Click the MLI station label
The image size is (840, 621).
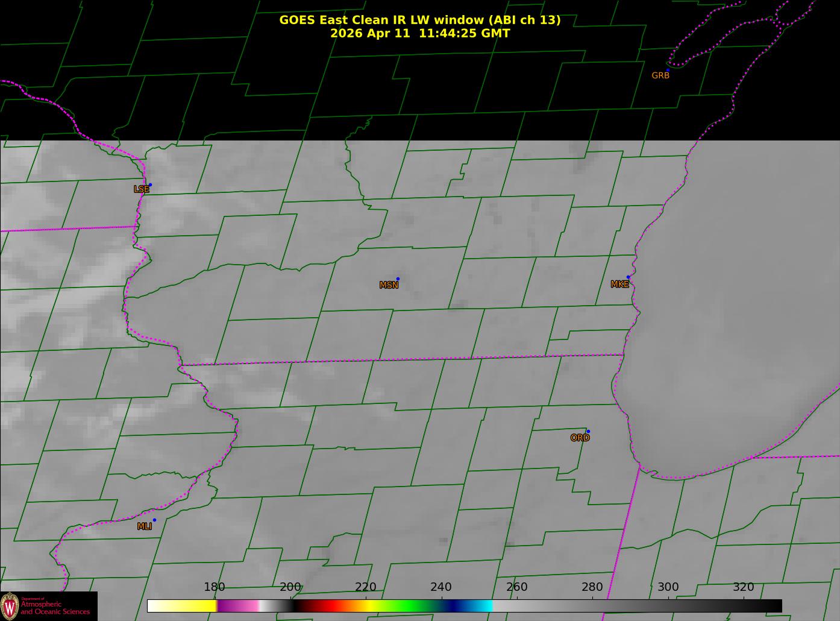(145, 526)
